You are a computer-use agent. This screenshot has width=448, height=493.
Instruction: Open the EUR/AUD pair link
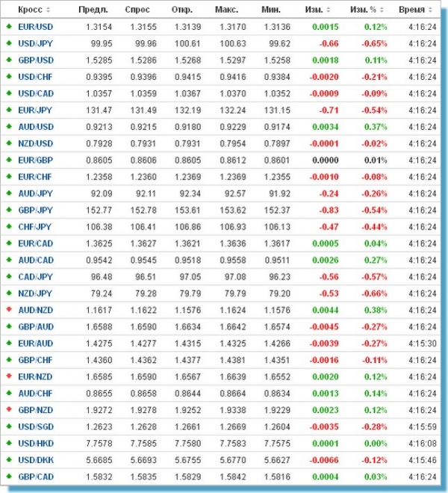[36, 344]
